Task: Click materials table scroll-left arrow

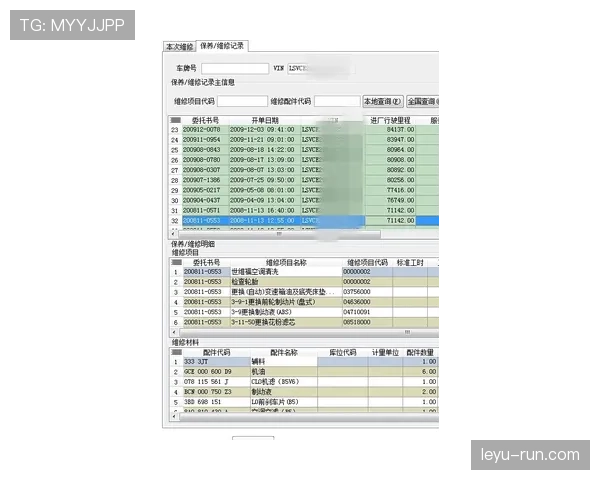Action: [174, 417]
